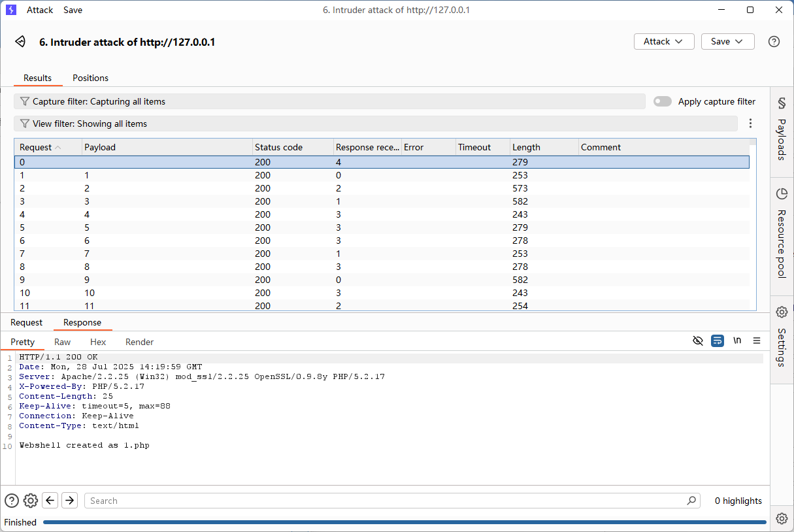794x532 pixels.
Task: Expand the Save dropdown button
Action: pyautogui.click(x=727, y=41)
